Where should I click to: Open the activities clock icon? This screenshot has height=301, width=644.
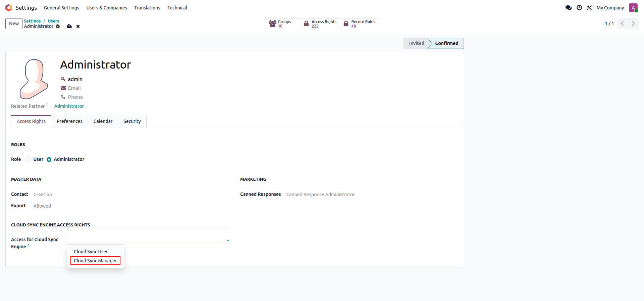(x=579, y=8)
